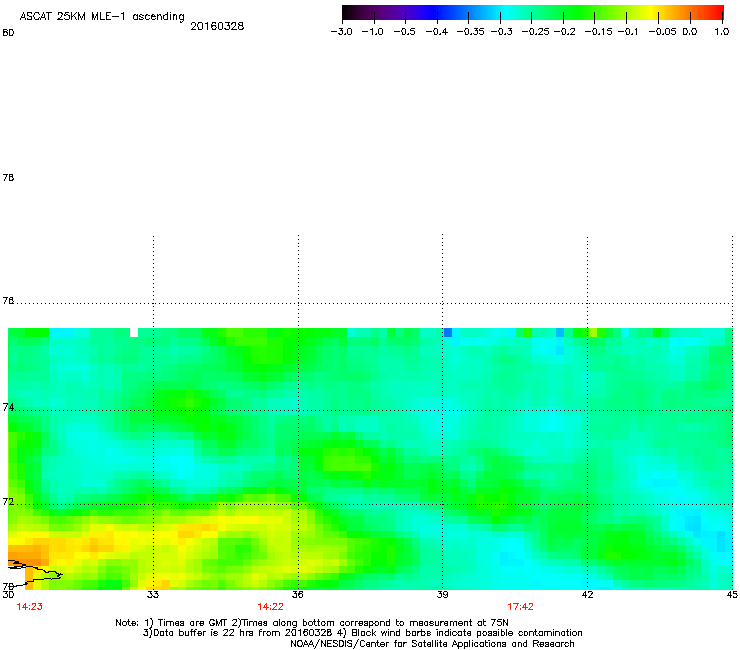Pick the red end of the color bar
Screen dimensions: 740x650
coord(715,12)
